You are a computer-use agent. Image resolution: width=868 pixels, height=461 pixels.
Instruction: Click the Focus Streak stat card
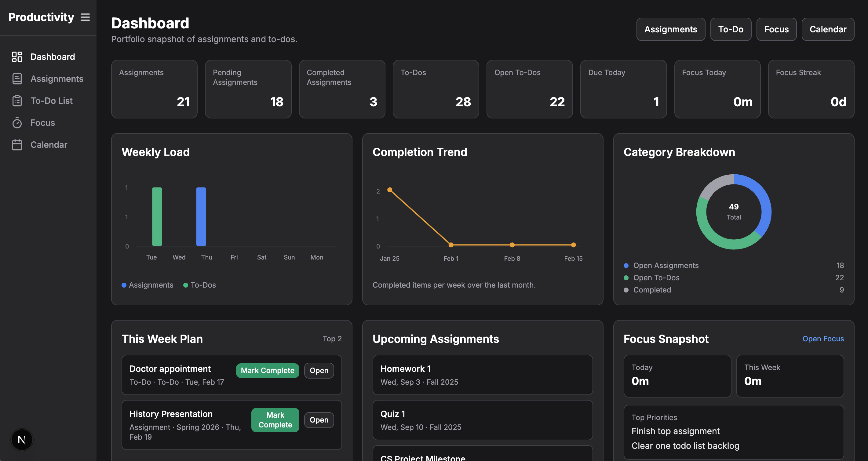[811, 89]
